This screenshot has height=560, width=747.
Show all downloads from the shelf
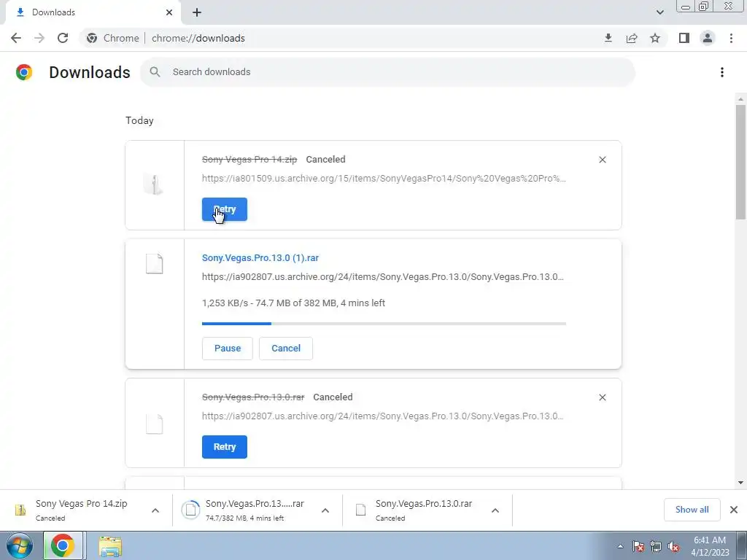[x=692, y=510]
